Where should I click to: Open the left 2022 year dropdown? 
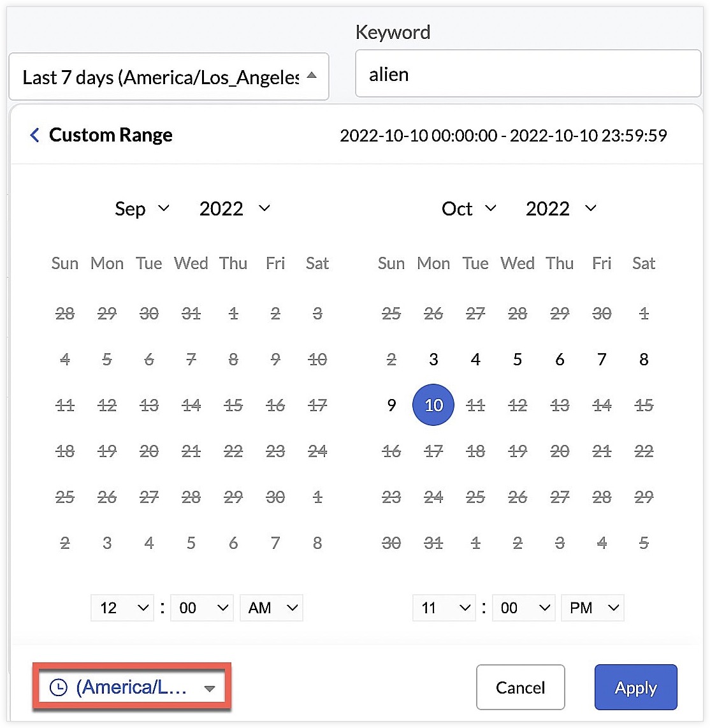(235, 208)
